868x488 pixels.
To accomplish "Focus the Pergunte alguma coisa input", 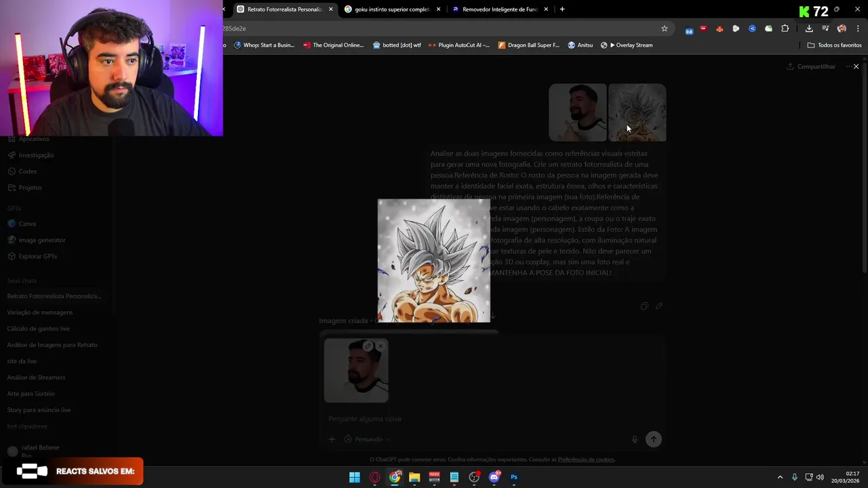I will click(492, 419).
